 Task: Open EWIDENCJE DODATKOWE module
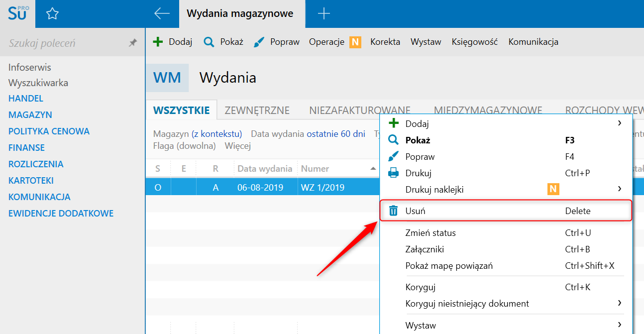tap(61, 214)
